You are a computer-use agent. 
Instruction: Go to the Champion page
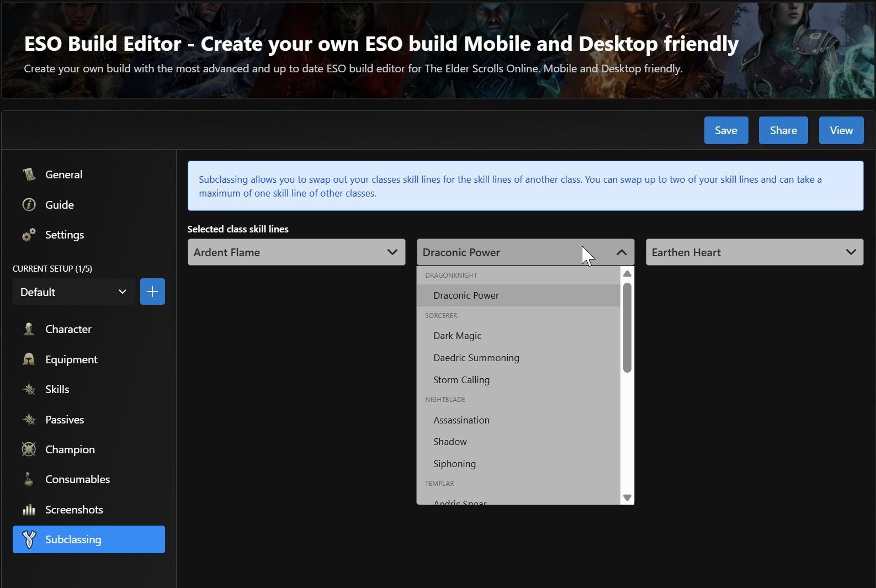pyautogui.click(x=89, y=449)
